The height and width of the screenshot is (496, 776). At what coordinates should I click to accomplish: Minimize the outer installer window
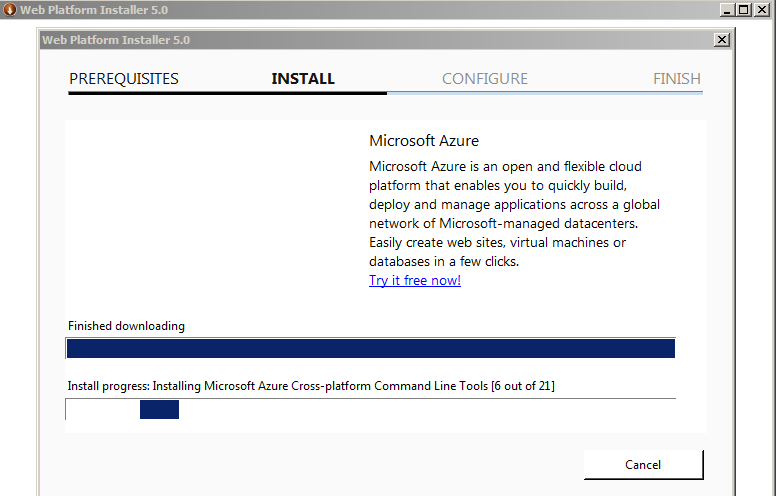coord(727,9)
